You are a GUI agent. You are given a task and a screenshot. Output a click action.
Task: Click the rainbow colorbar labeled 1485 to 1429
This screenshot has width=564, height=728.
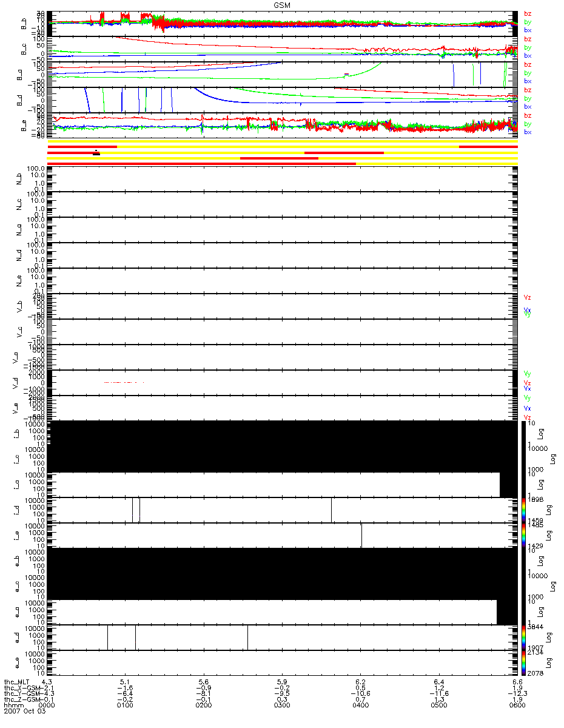pyautogui.click(x=523, y=535)
